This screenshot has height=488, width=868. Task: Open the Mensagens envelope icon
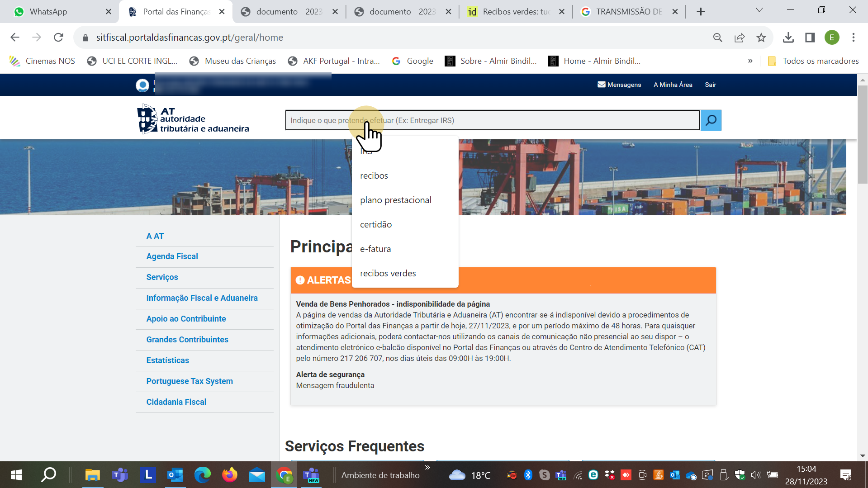601,85
